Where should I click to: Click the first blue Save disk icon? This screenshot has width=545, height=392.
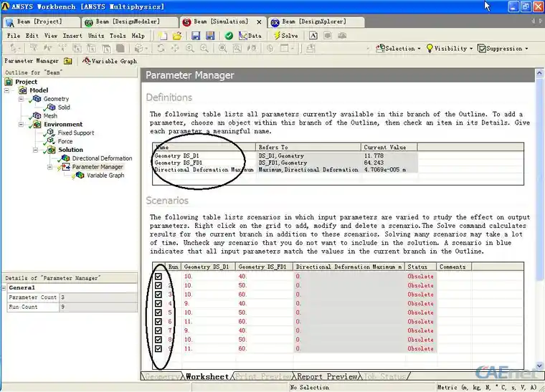click(x=196, y=36)
